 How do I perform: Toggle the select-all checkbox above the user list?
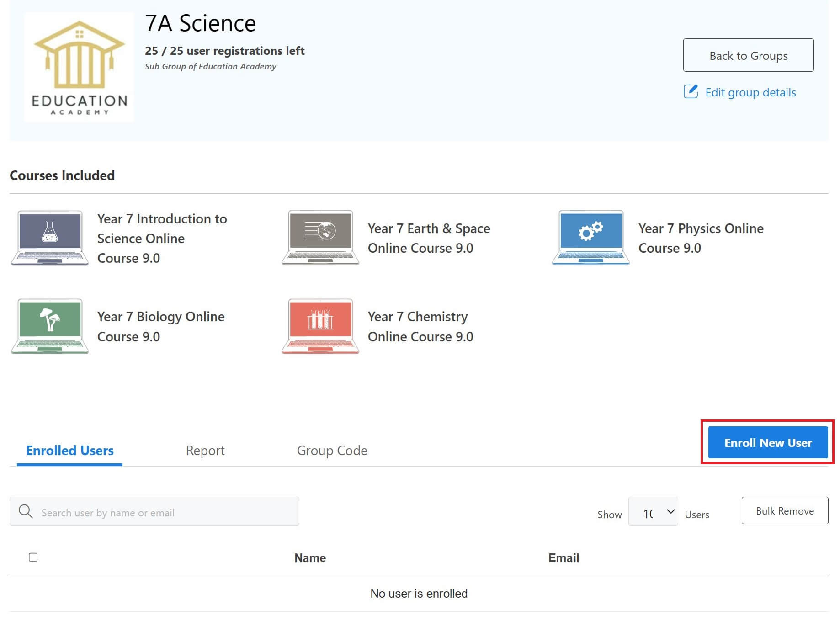(32, 558)
